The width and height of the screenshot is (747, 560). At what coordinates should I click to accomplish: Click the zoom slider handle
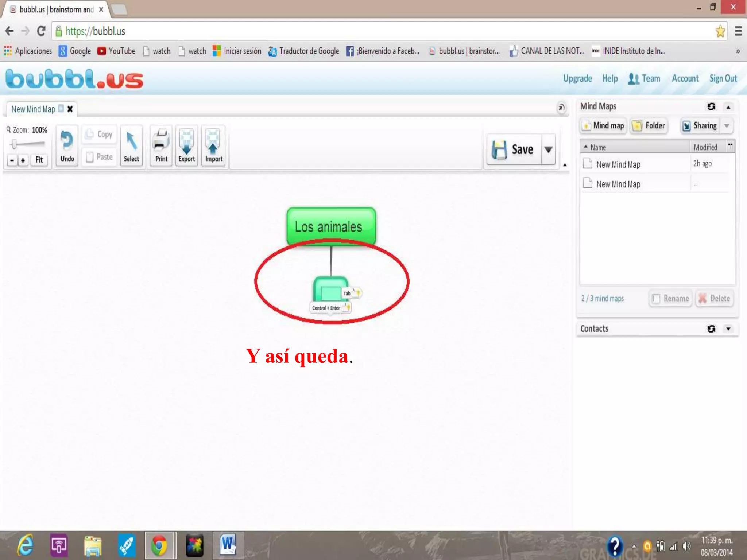click(14, 144)
